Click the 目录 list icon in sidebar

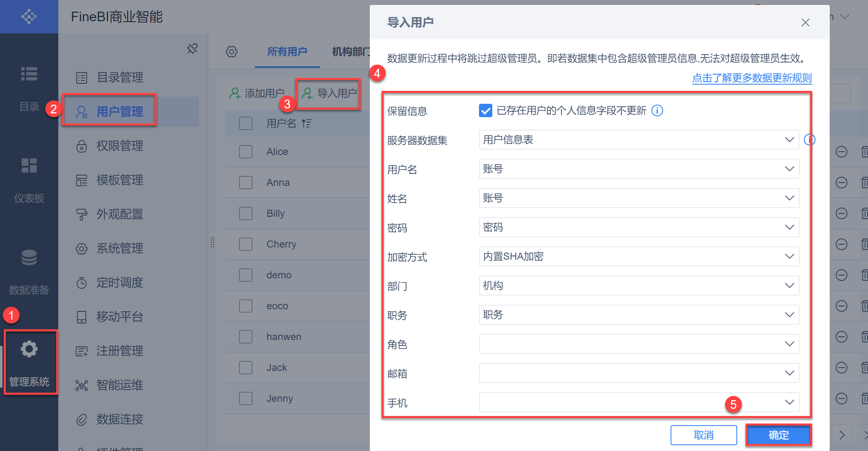click(x=29, y=74)
